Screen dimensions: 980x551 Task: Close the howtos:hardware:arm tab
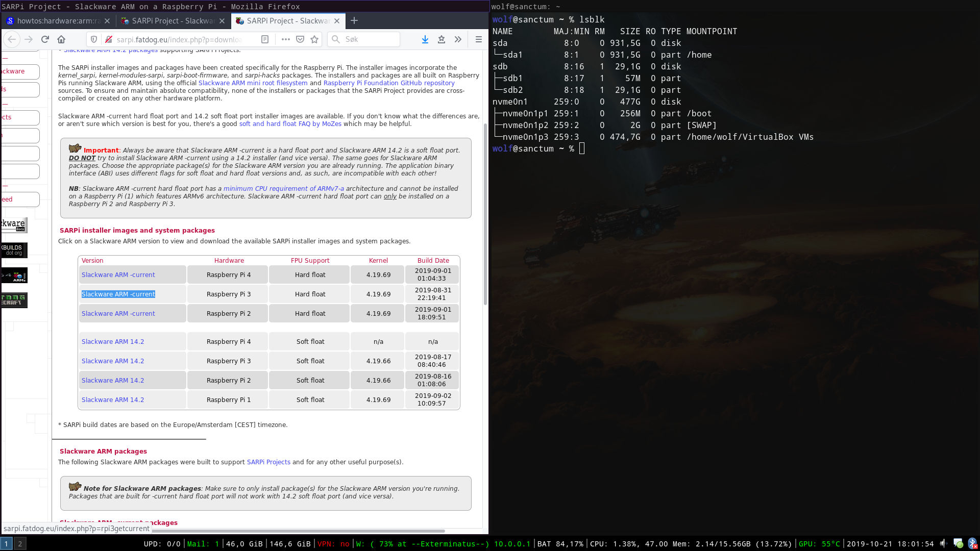pyautogui.click(x=107, y=21)
